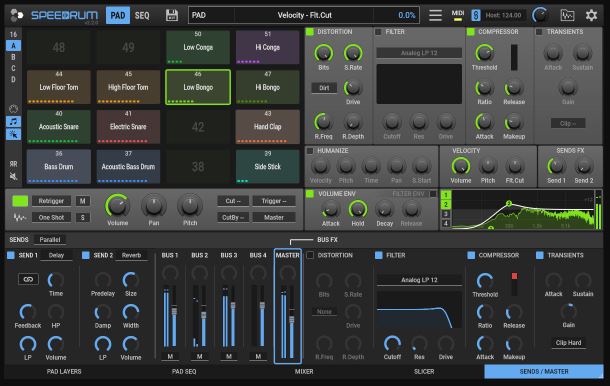Click the MASTER bus fader

coord(292,319)
